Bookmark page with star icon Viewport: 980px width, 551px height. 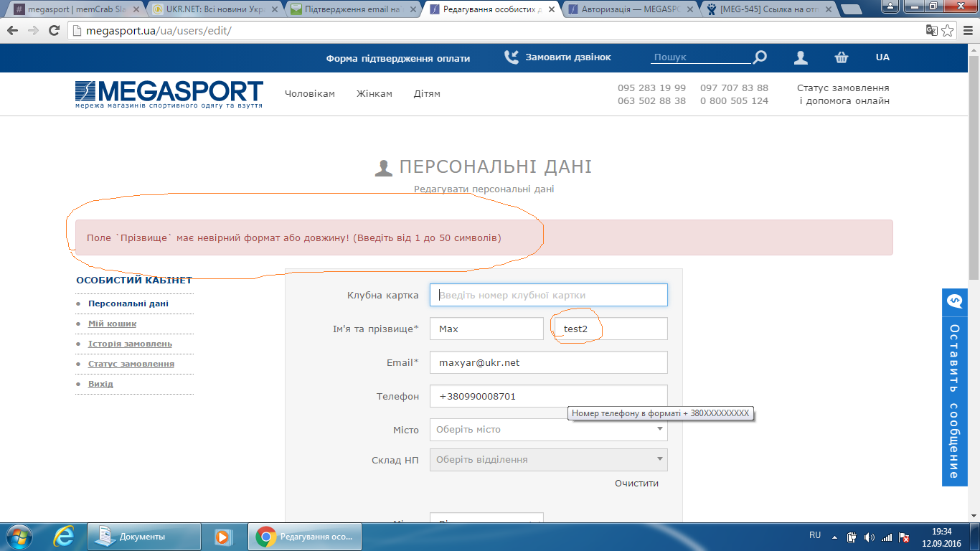[x=948, y=31]
